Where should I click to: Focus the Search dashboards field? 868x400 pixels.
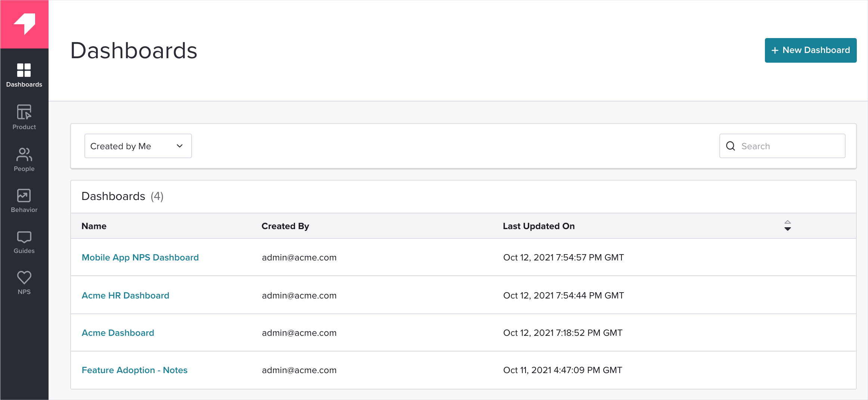click(782, 146)
